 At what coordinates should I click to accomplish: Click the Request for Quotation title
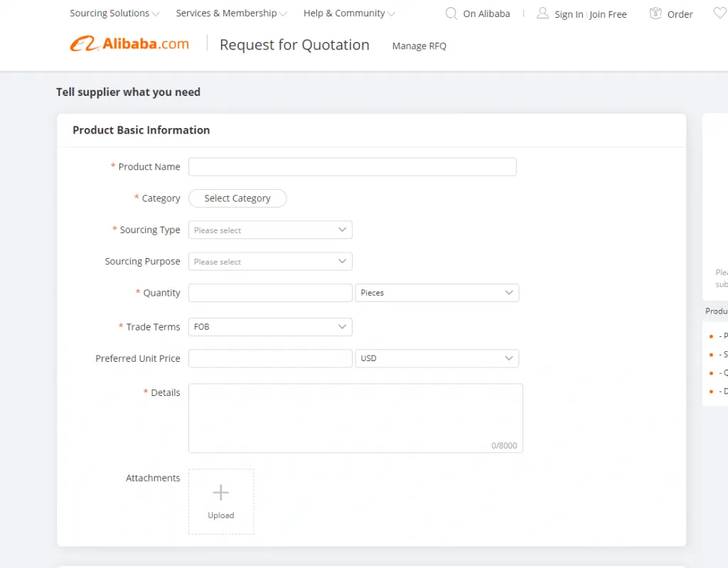[294, 45]
